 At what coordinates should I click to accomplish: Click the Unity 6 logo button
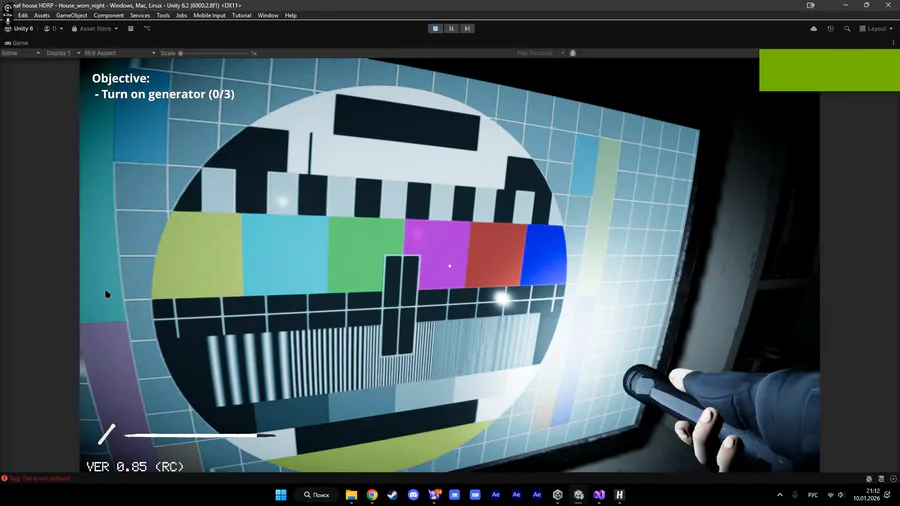tap(19, 29)
